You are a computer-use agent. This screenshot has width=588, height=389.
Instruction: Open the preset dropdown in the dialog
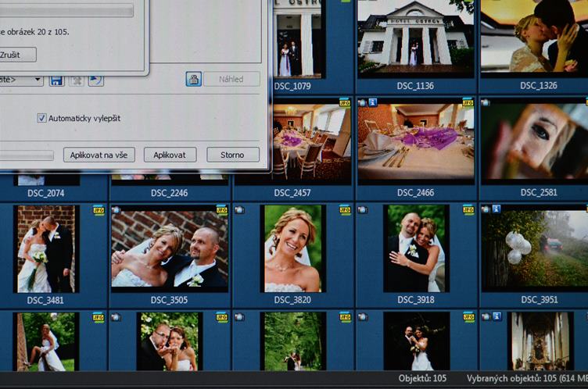click(22, 80)
